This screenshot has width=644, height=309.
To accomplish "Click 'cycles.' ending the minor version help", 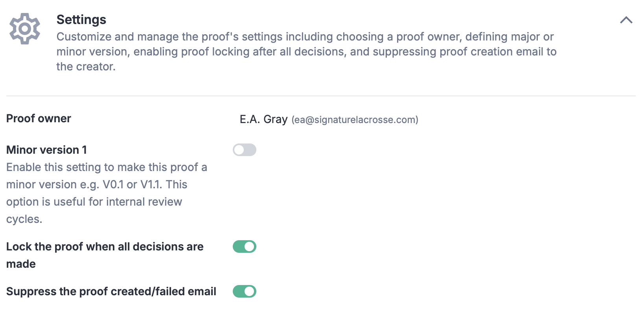I will coord(24,219).
